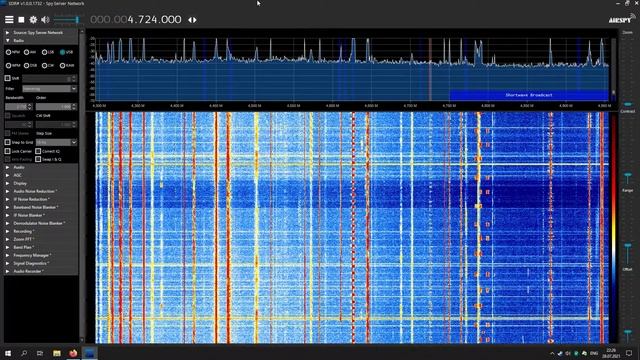Expand the Signal Diagnostics panel

[41, 263]
